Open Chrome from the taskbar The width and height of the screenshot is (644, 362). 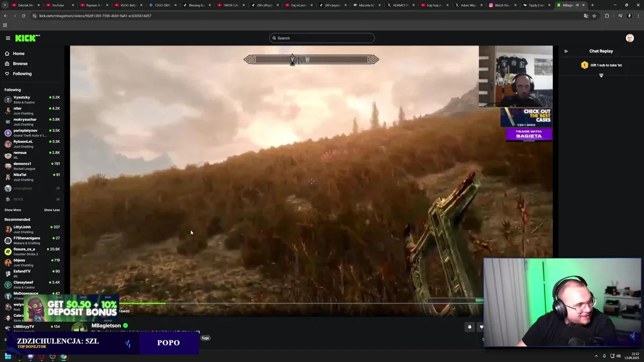pyautogui.click(x=63, y=356)
